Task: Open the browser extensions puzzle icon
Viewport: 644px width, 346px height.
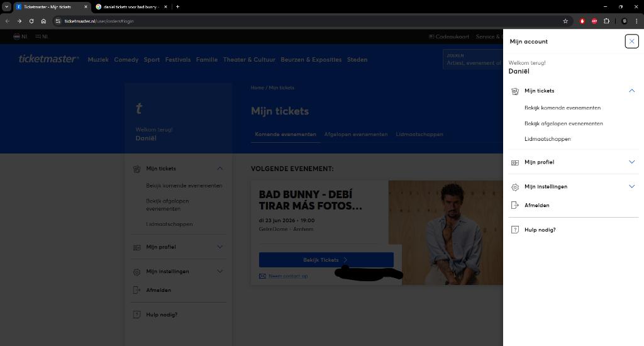Action: coord(607,21)
